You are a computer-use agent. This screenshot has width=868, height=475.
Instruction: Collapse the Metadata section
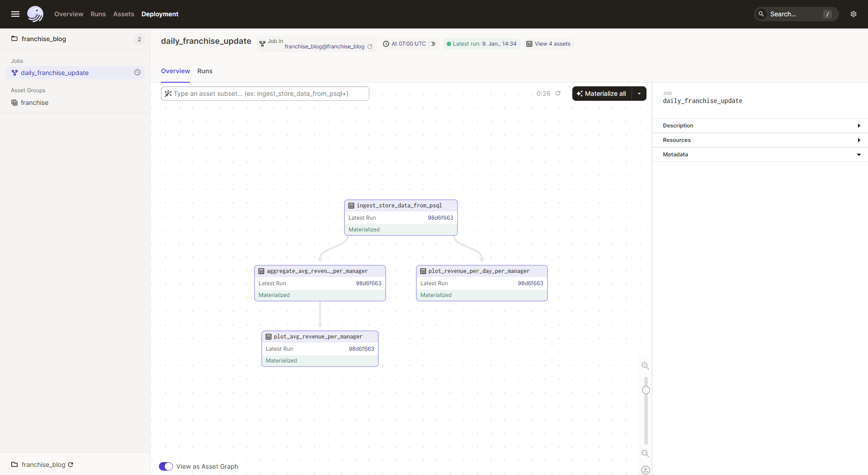(760, 155)
